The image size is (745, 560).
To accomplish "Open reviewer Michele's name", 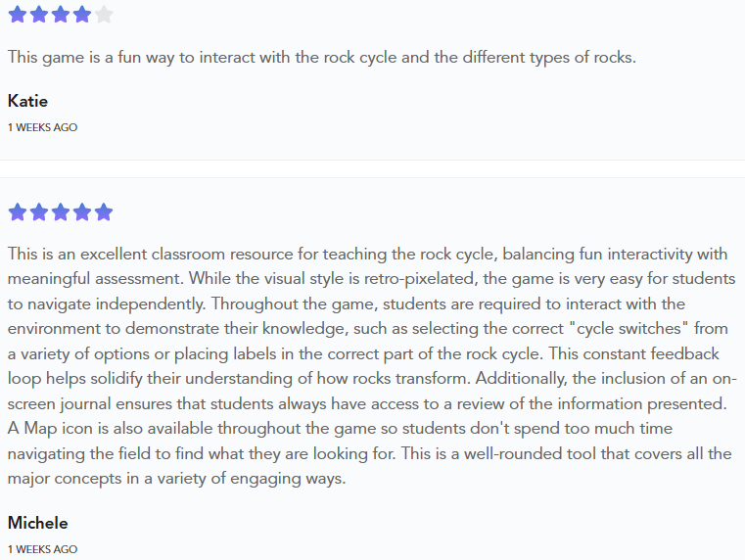I will pos(37,523).
